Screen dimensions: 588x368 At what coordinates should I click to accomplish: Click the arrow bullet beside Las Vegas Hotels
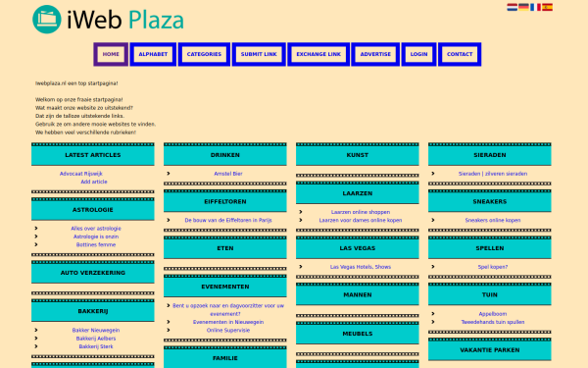(301, 267)
